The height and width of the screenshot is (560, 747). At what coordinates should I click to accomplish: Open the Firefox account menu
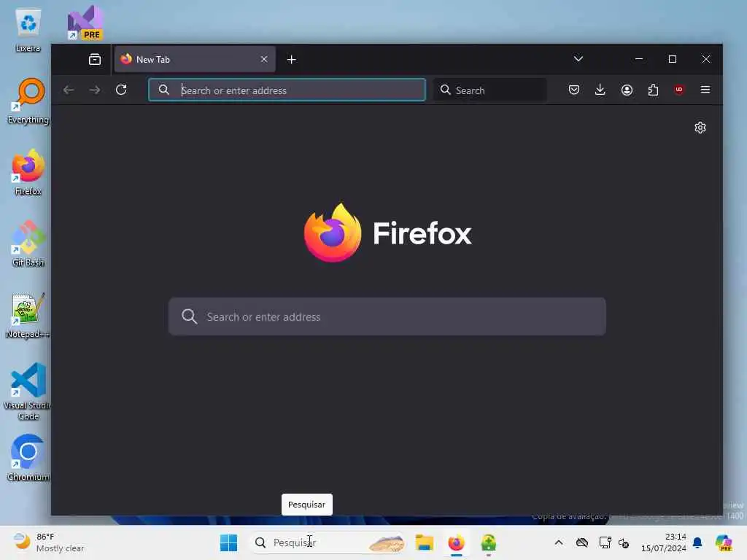pyautogui.click(x=627, y=90)
